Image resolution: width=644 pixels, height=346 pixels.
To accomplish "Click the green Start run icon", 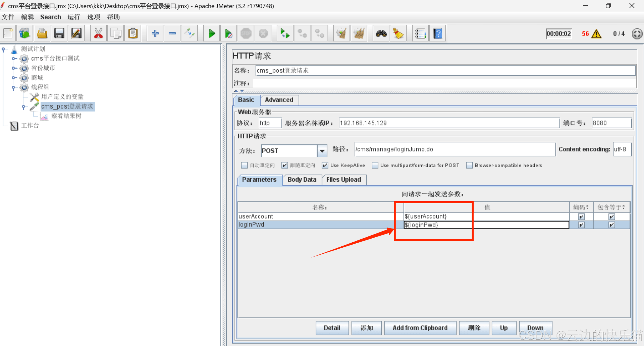I will pos(211,34).
